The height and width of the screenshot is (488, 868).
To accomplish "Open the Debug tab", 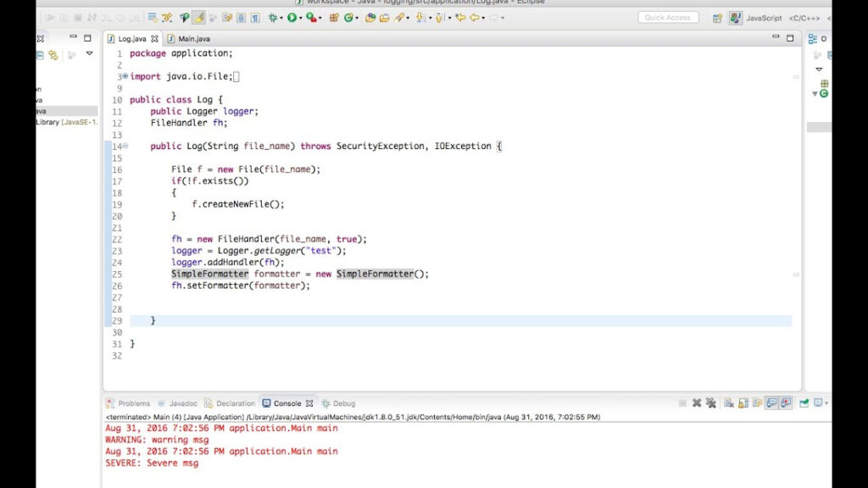I will click(x=338, y=403).
